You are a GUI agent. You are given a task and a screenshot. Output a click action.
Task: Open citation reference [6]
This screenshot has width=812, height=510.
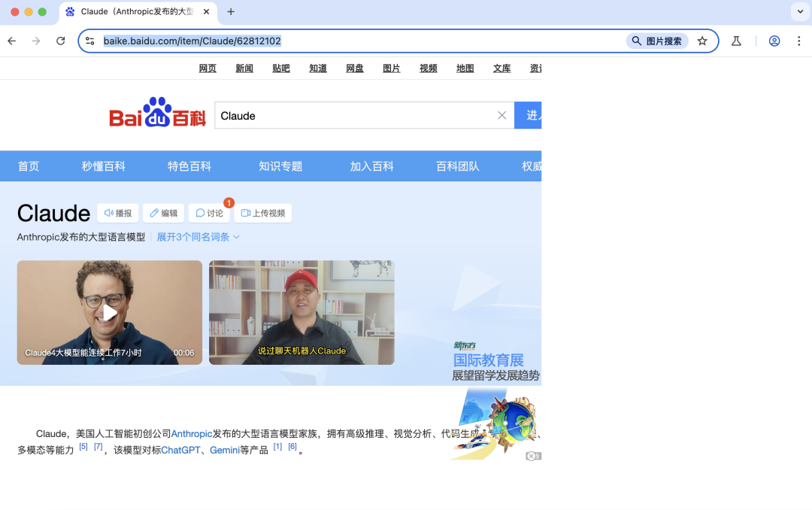coord(292,447)
